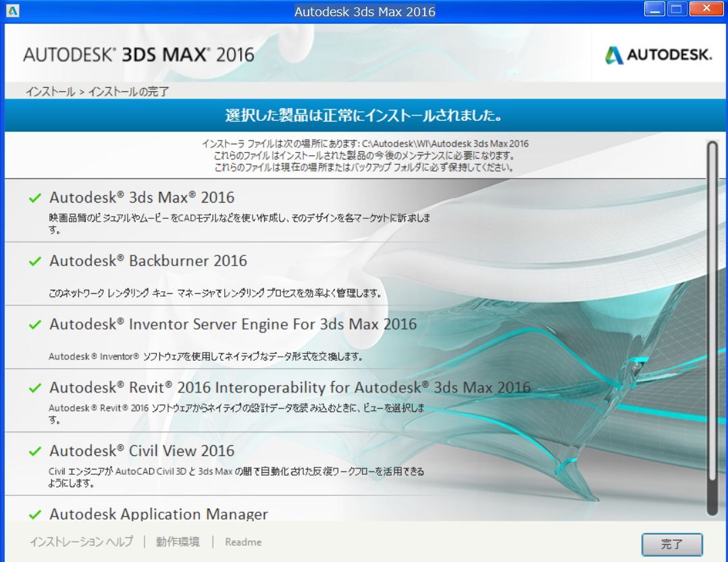
Task: Close the Autodesk 3ds Max 2016 window
Action: pyautogui.click(x=706, y=9)
